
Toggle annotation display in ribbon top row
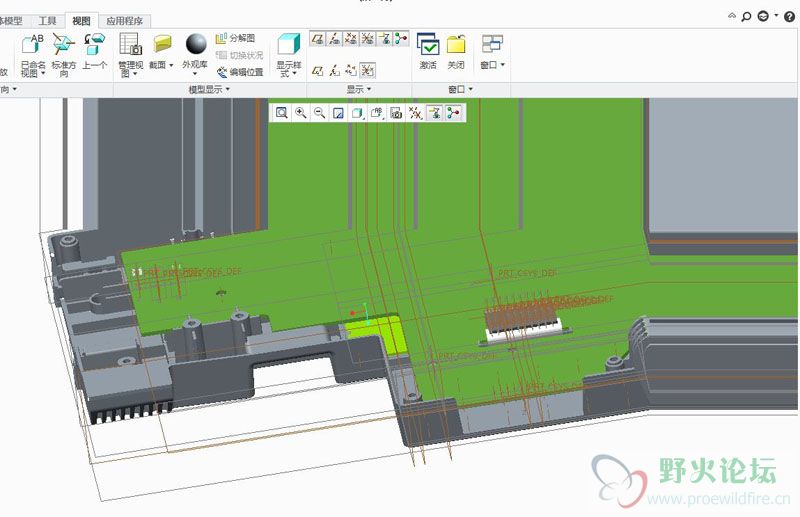pos(384,39)
